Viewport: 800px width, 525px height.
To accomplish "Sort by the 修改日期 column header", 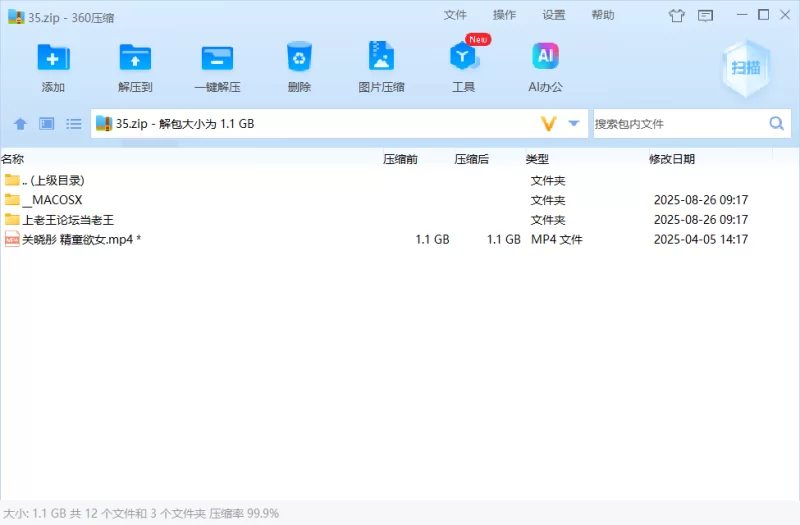I will pyautogui.click(x=672, y=159).
